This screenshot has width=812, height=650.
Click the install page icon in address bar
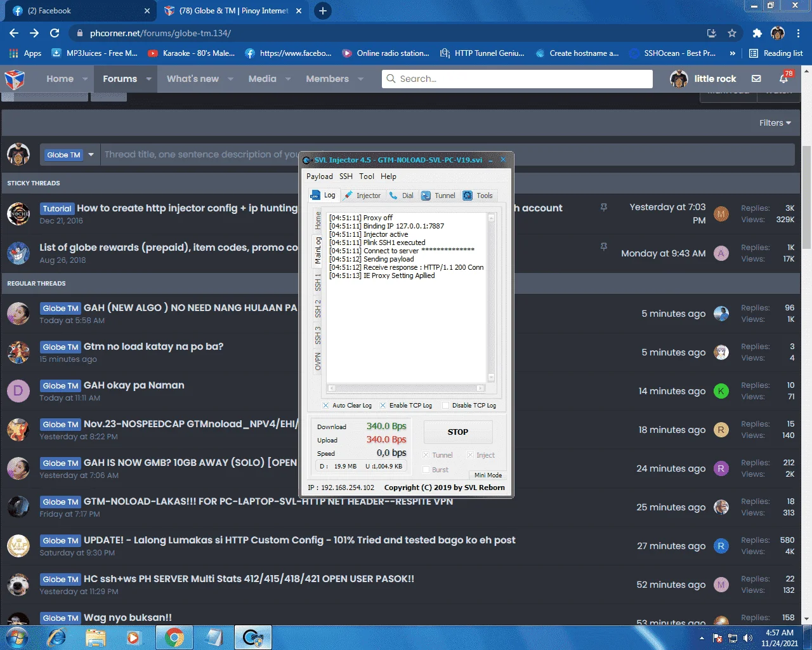(x=712, y=33)
